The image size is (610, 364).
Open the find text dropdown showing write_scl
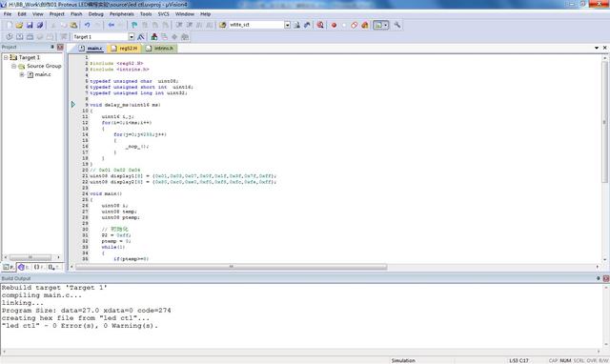pos(287,25)
